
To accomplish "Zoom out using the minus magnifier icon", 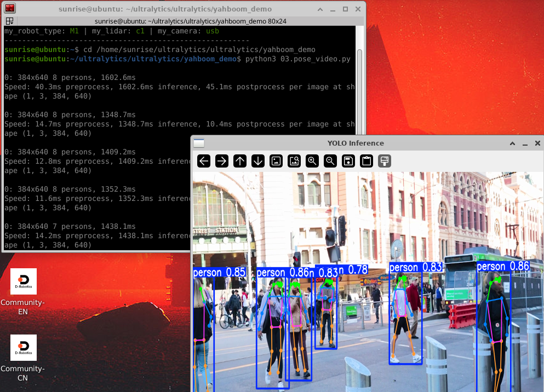I will (x=330, y=161).
